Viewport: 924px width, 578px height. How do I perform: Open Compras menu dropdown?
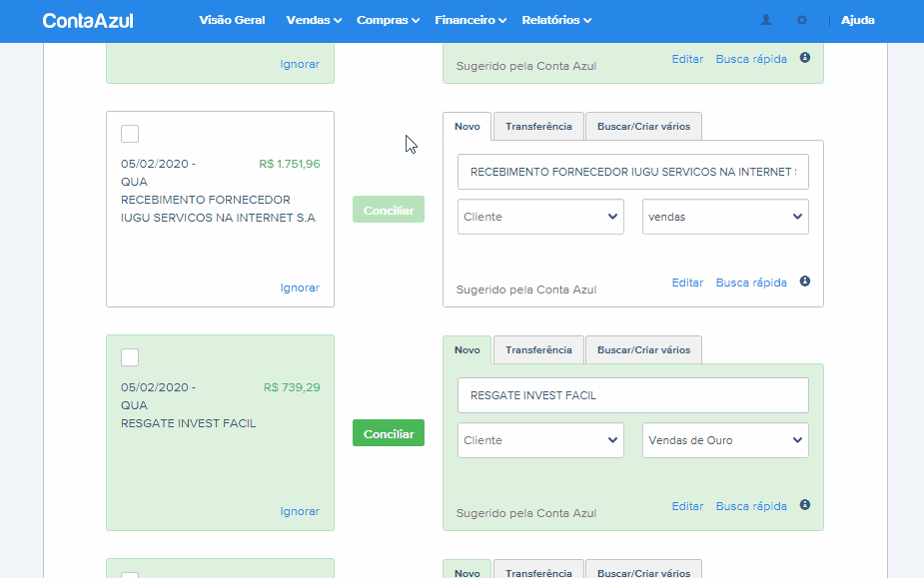[x=388, y=20]
